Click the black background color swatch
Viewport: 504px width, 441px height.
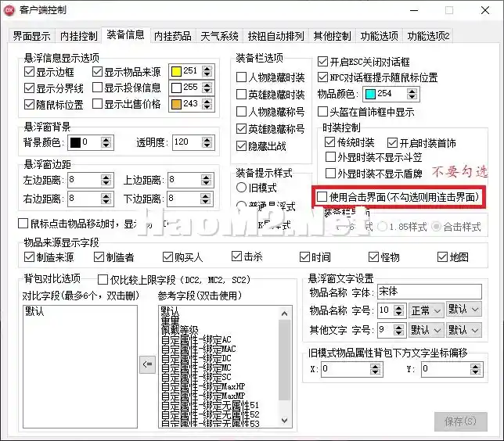click(x=75, y=142)
